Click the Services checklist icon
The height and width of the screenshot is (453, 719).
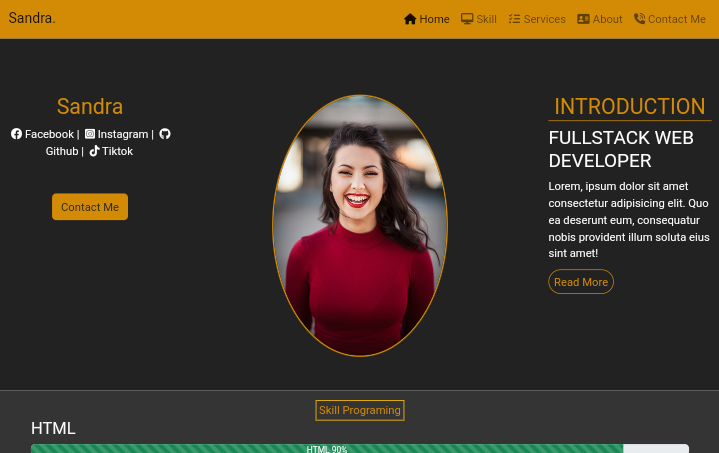coord(514,19)
